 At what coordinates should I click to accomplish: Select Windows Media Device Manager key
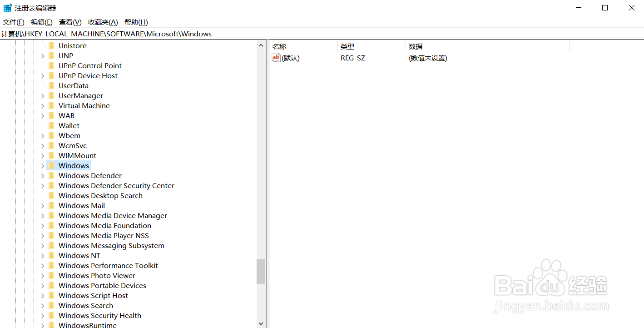(x=113, y=215)
